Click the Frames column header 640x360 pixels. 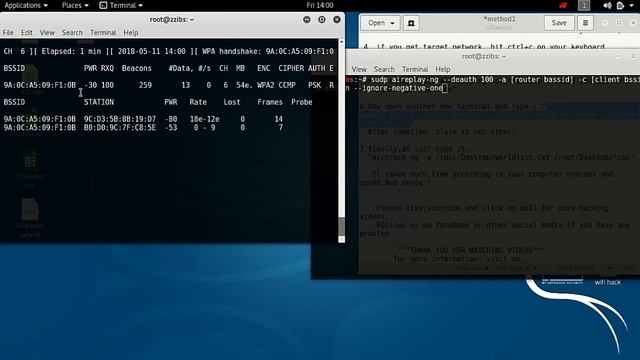pyautogui.click(x=270, y=102)
